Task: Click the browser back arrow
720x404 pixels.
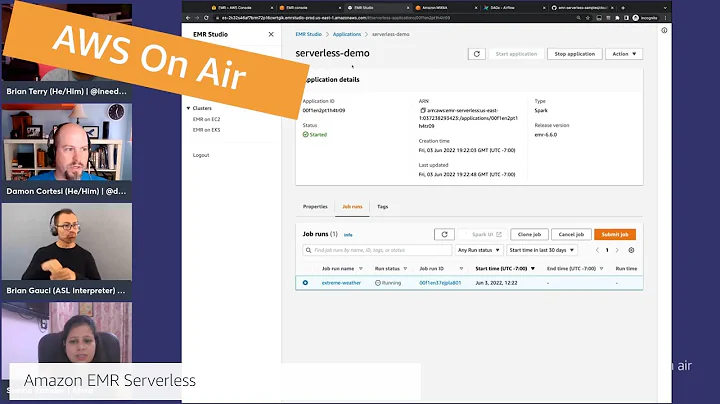Action: 188,18
